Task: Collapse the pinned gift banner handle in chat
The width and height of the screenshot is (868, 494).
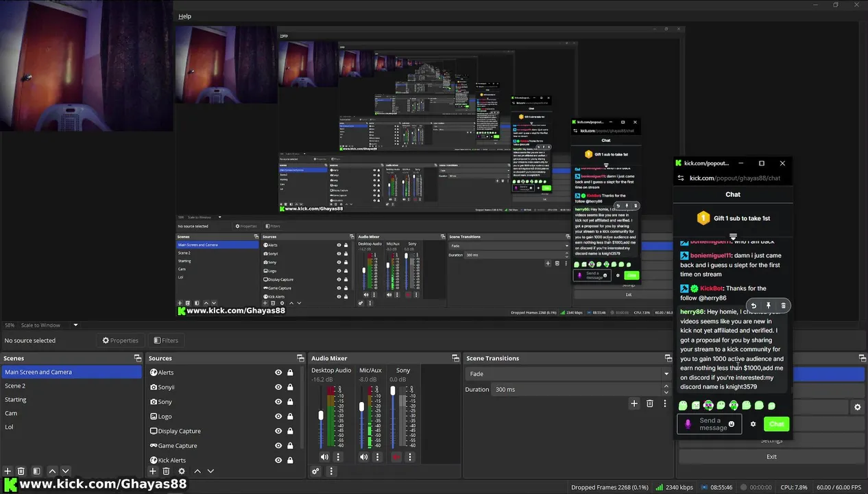Action: [x=733, y=237]
